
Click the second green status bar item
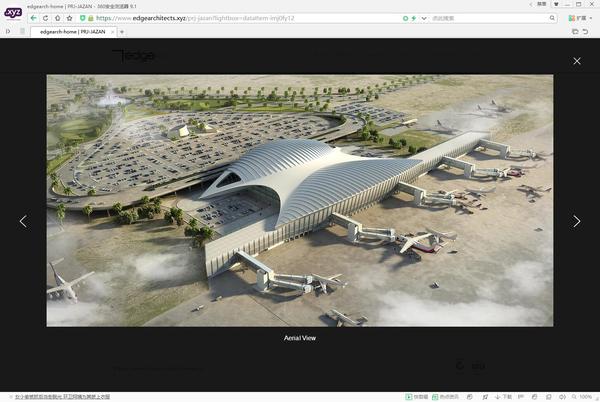(x=445, y=397)
